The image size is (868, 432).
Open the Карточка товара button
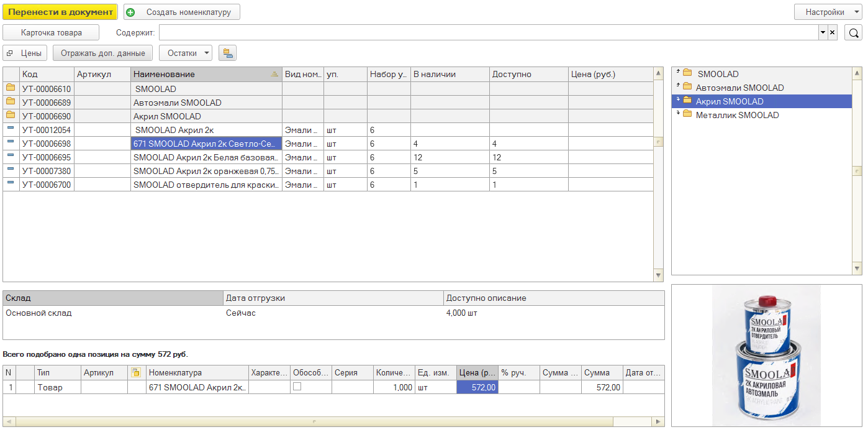pyautogui.click(x=52, y=33)
